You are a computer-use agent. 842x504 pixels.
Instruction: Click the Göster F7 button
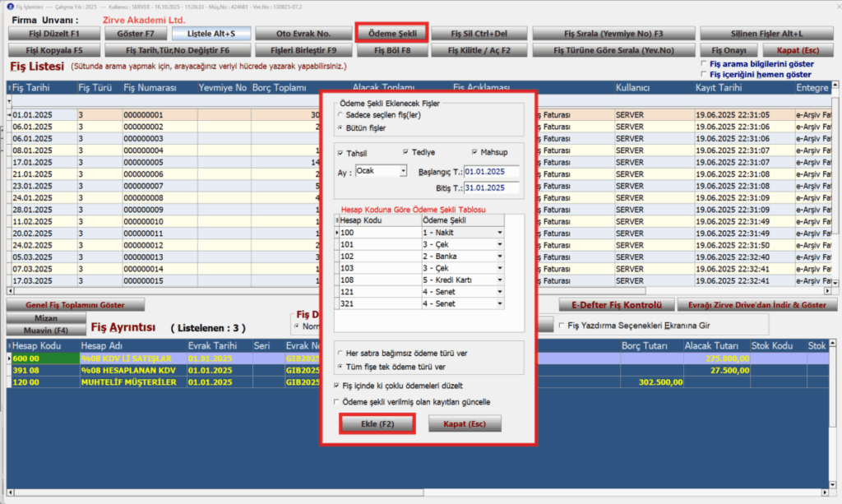pos(136,33)
